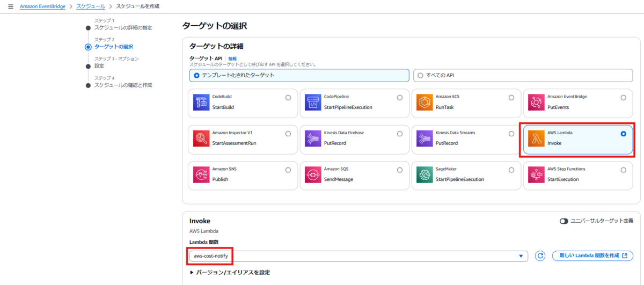Select the Step Functions StartExecution radio button
644x285 pixels.
coord(623,170)
